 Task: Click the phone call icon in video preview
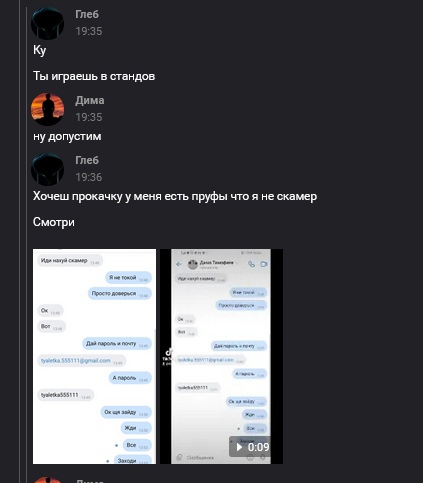pos(252,264)
